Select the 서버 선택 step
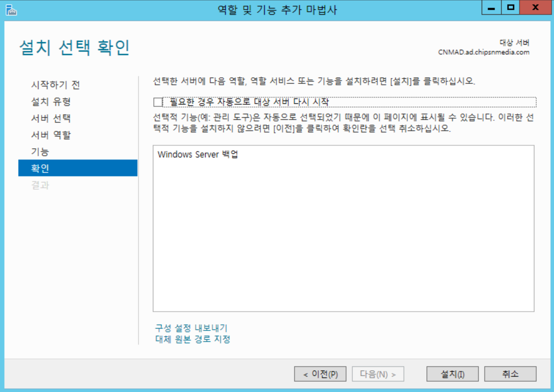This screenshot has height=392, width=554. point(51,118)
